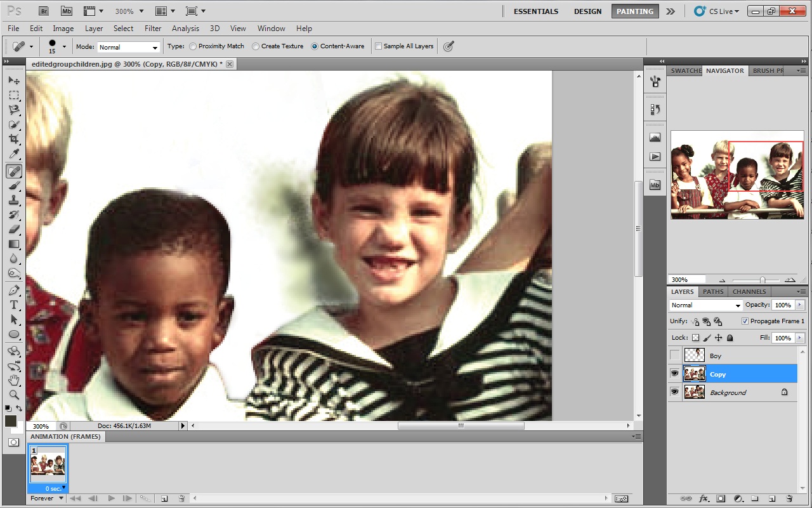This screenshot has height=508, width=812.
Task: Open the frame delay 0 sec. dropdown
Action: (x=56, y=488)
